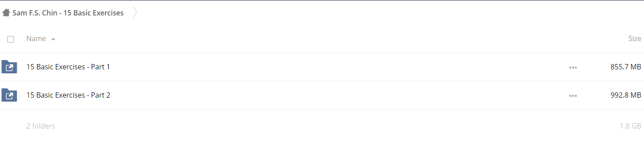Open more actions for Part 2 folder

[x=573, y=96]
